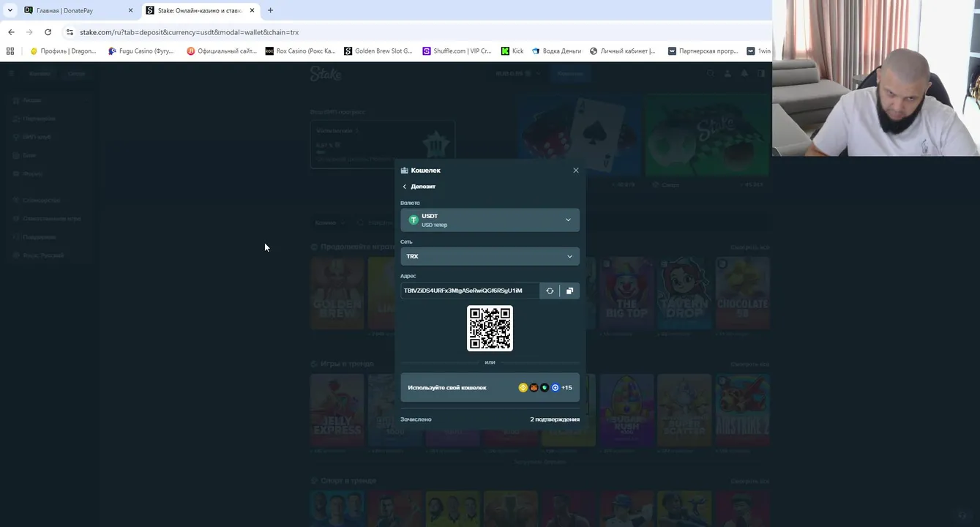Click the +15 wallets indicator
Viewport: 980px width, 527px height.
point(566,388)
